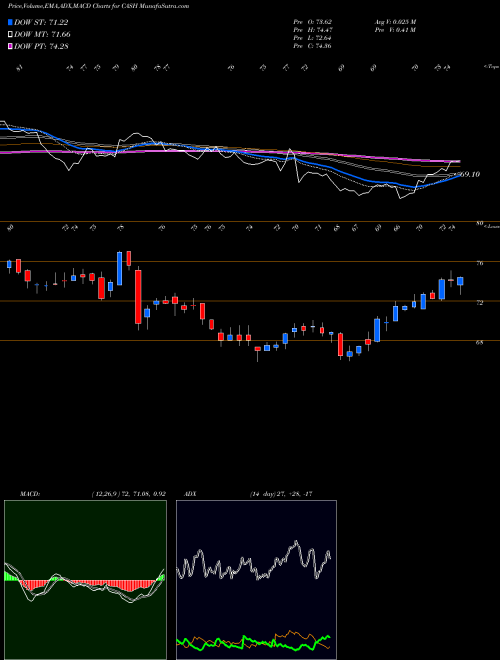
Task: Click the tall red candlestick after the peak
Action: pyautogui.click(x=138, y=297)
